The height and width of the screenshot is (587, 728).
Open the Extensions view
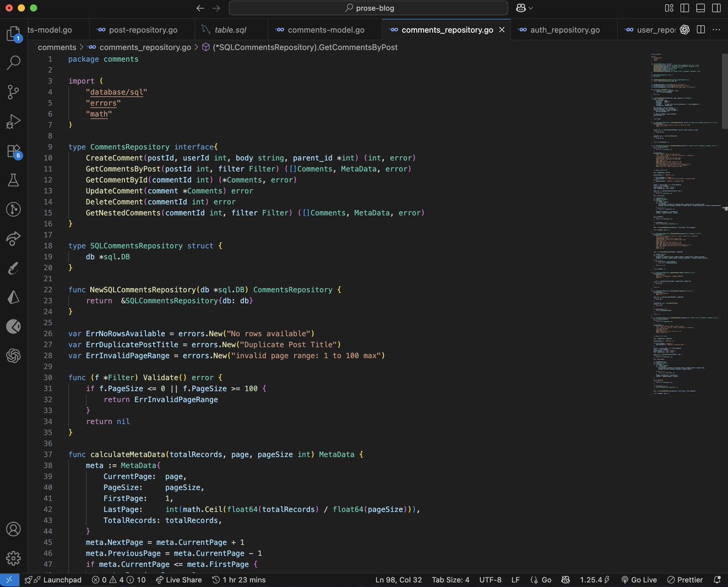(x=13, y=151)
